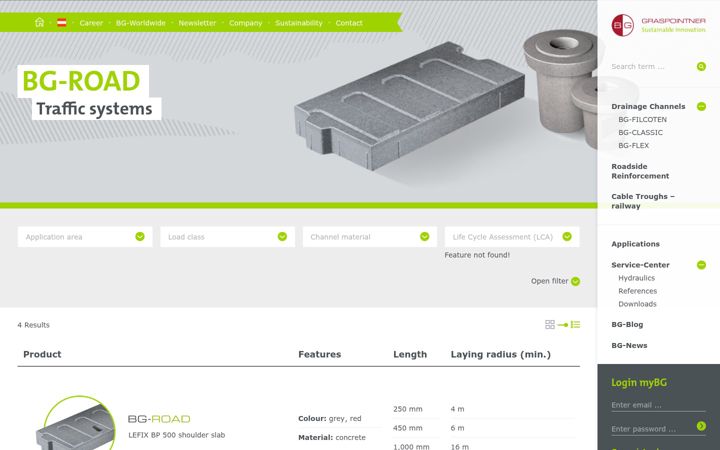Click the Enter email field

658,405
